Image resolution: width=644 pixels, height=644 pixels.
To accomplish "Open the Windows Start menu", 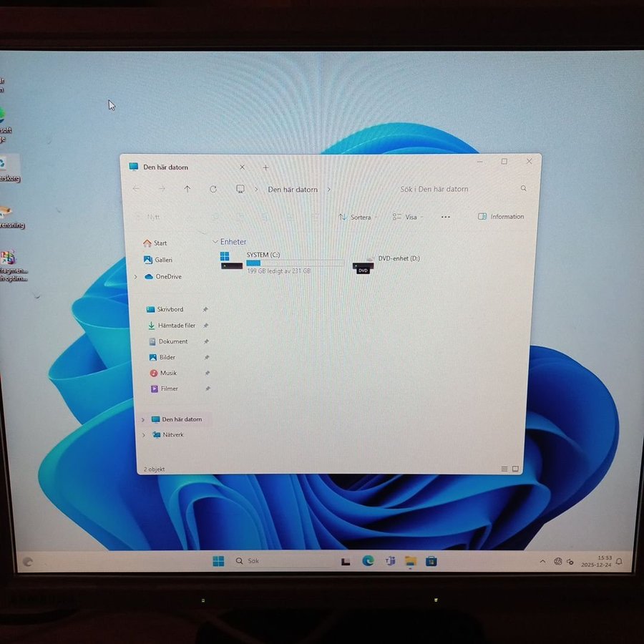I will [218, 561].
